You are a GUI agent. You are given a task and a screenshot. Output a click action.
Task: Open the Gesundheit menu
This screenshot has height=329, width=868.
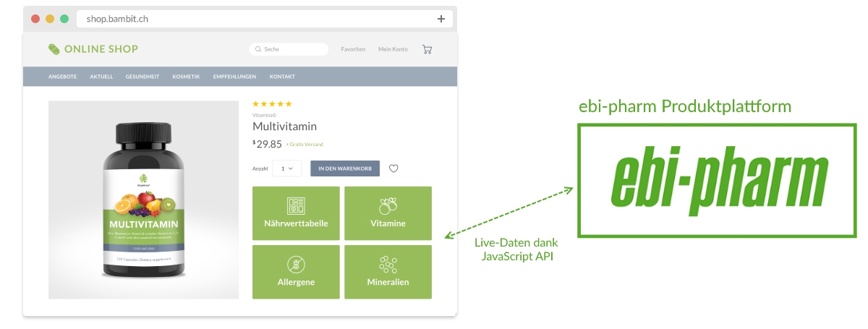pos(142,77)
